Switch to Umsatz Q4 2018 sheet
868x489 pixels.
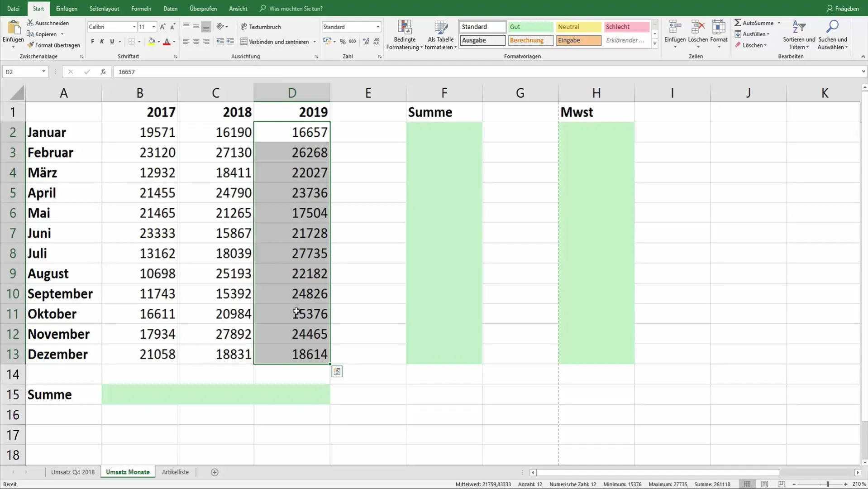(73, 472)
